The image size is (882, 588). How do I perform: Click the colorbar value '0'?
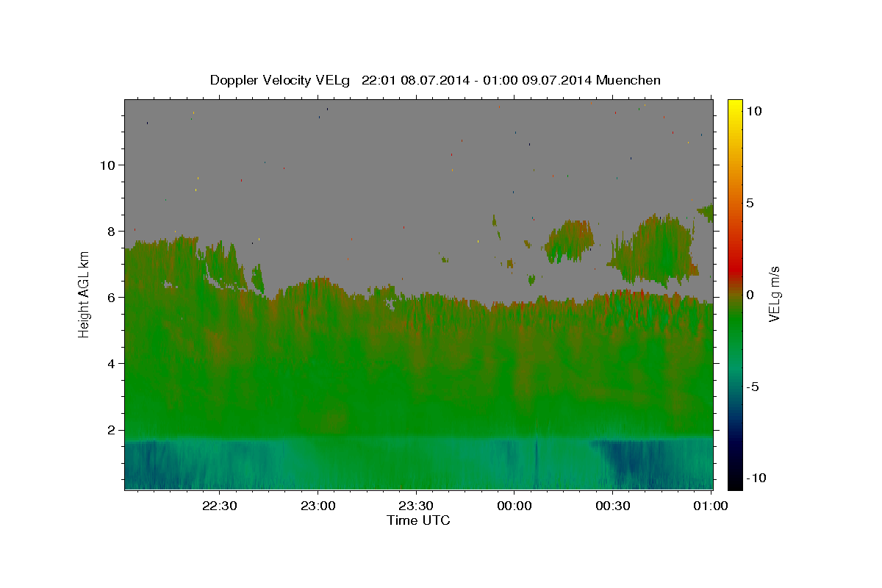[750, 295]
